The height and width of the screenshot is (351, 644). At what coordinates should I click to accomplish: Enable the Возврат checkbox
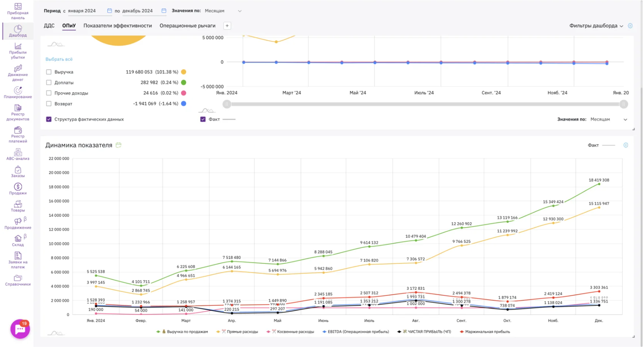point(49,104)
